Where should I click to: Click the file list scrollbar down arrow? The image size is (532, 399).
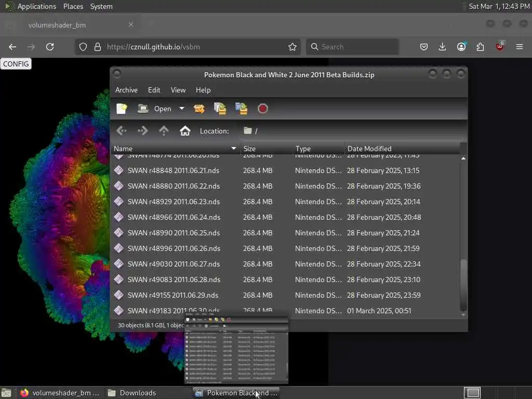(x=463, y=315)
